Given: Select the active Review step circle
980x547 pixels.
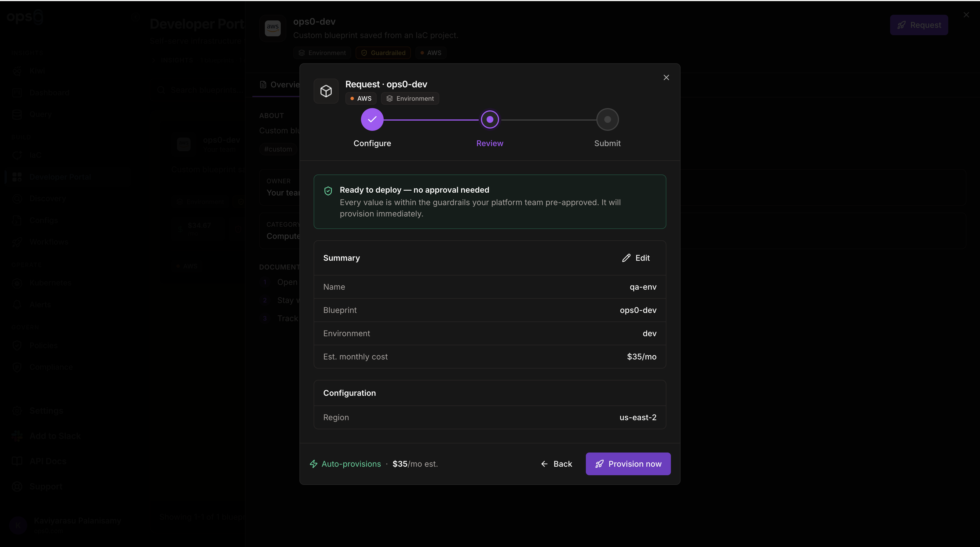Looking at the screenshot, I should tap(490, 119).
